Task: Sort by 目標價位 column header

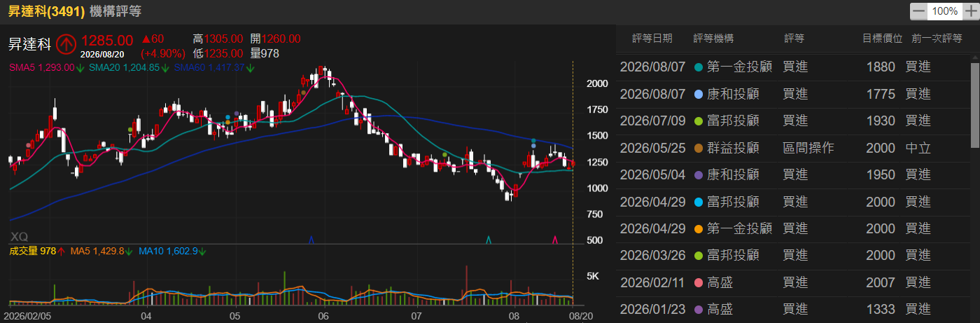Action: click(882, 39)
